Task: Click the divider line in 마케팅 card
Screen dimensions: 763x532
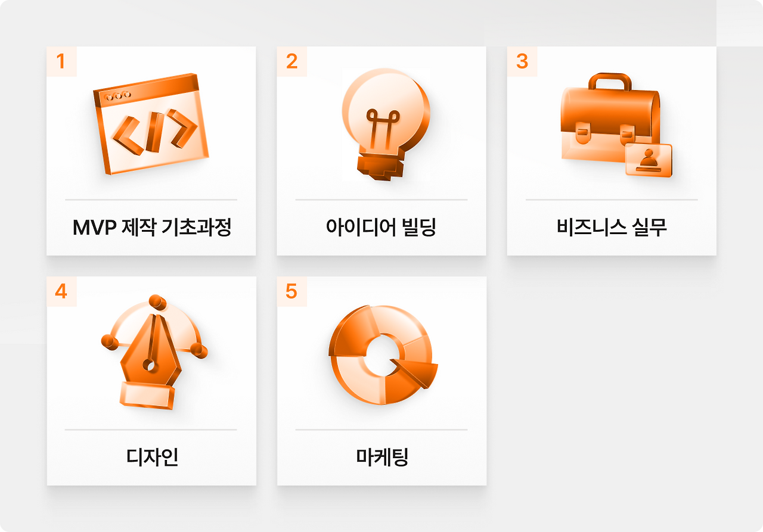Action: (x=381, y=430)
